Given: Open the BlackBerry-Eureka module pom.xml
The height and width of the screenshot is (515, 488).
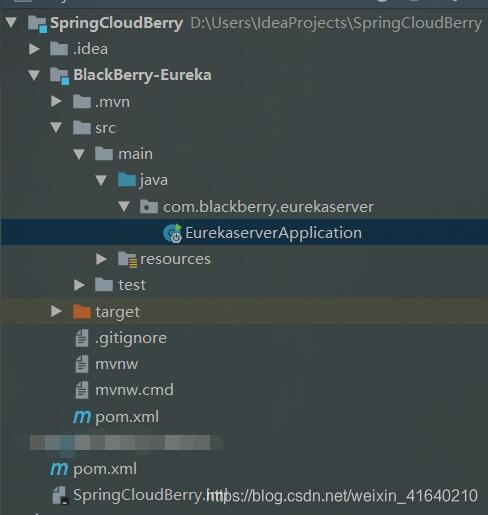Looking at the screenshot, I should 127,417.
